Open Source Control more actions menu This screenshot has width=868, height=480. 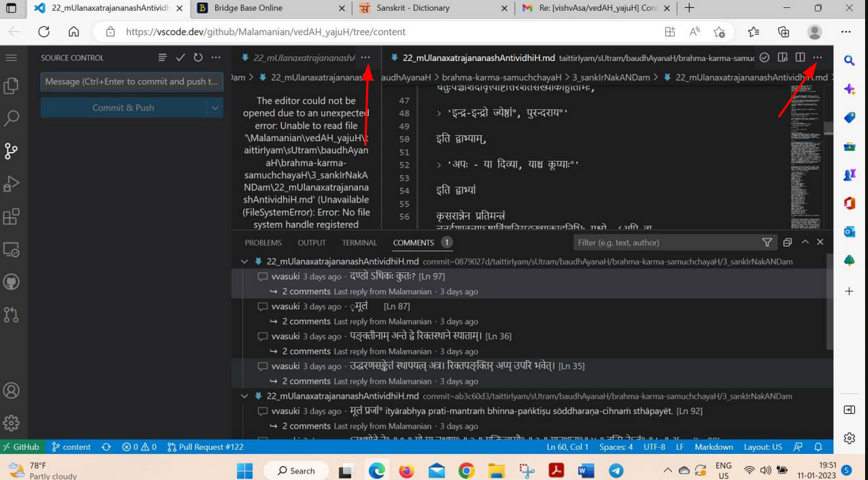click(x=216, y=57)
